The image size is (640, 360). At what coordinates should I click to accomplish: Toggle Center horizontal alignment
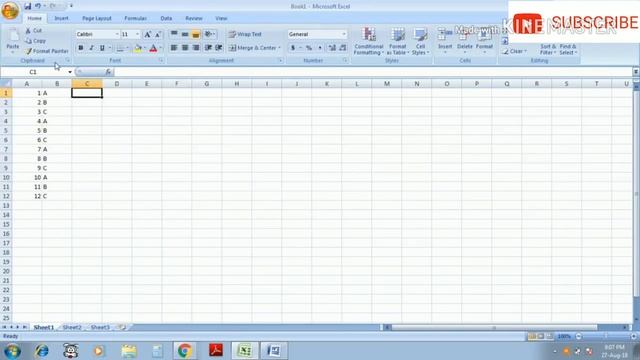185,48
